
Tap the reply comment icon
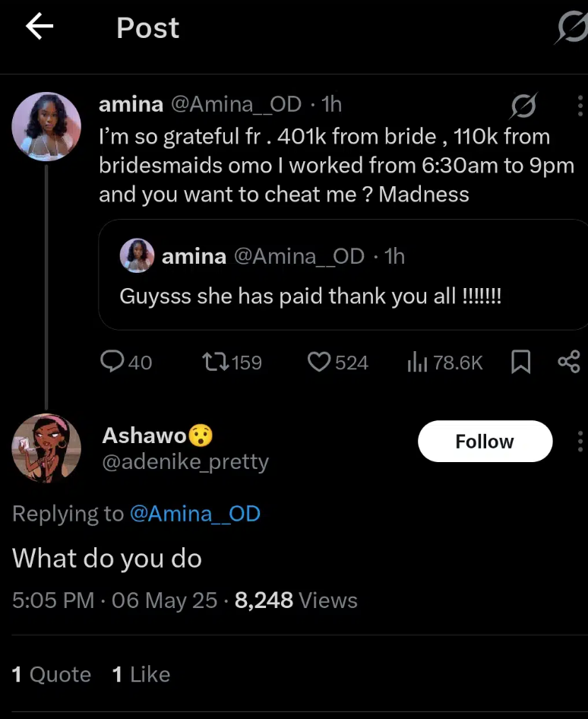tap(112, 363)
